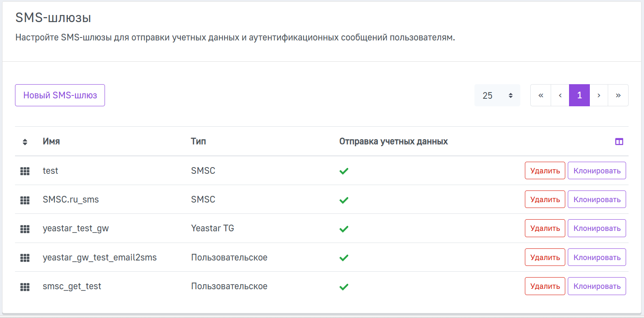Image resolution: width=644 pixels, height=318 pixels.
Task: Delete the test gateway with Удалить
Action: tap(545, 170)
